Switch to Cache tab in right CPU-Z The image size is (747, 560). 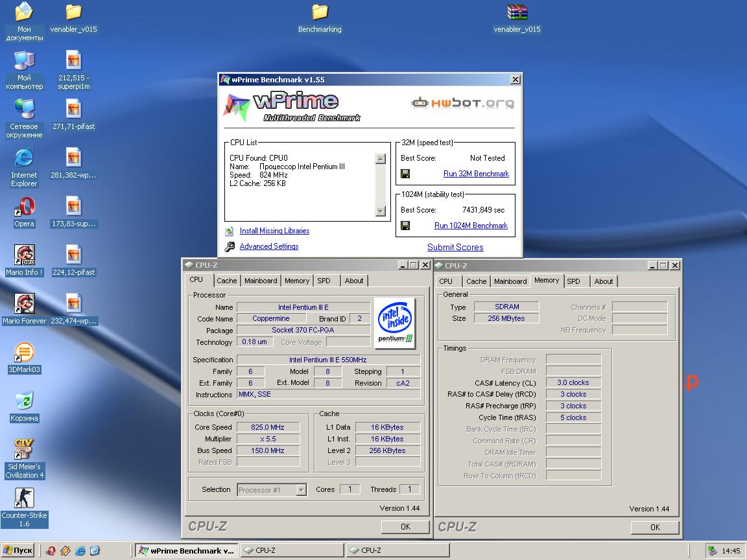pos(477,281)
